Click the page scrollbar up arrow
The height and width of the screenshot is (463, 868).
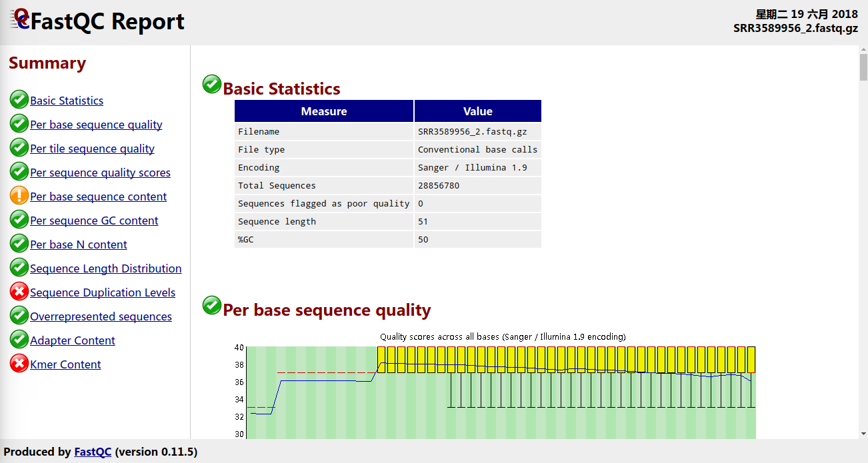click(x=863, y=51)
